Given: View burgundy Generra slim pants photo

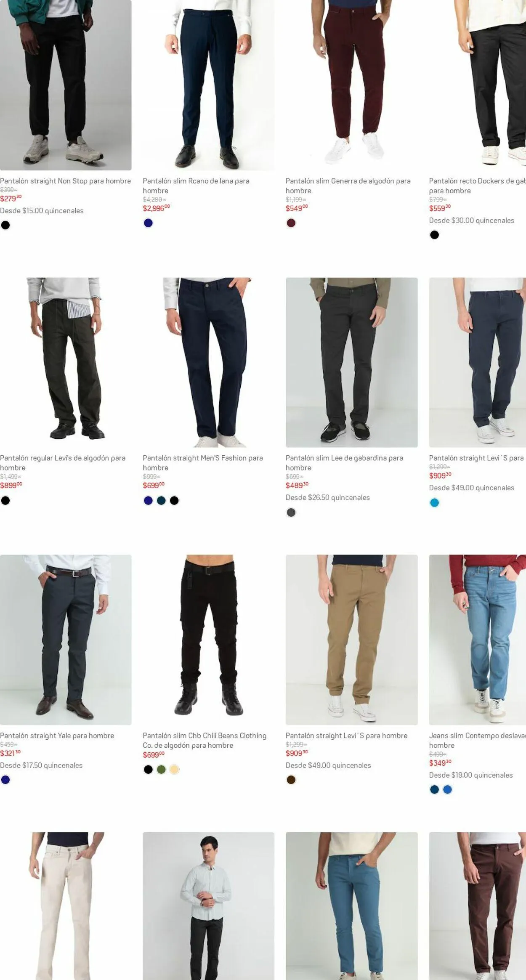Looking at the screenshot, I should pyautogui.click(x=352, y=85).
